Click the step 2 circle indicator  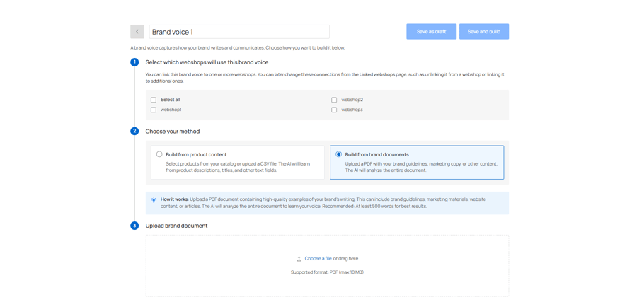[134, 132]
